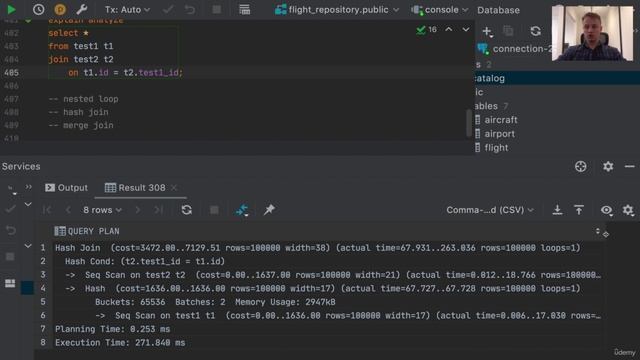This screenshot has width=640, height=360.
Task: Click the New (+) button in Database panel
Action: point(487,31)
